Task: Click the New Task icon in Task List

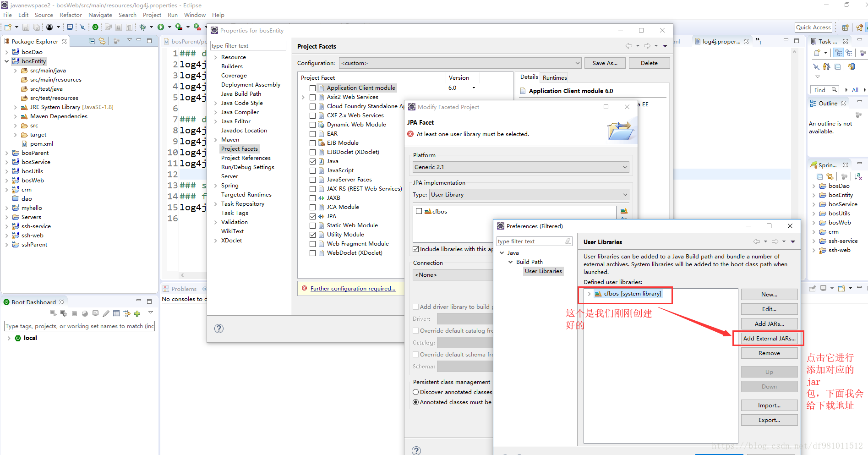Action: tap(817, 53)
